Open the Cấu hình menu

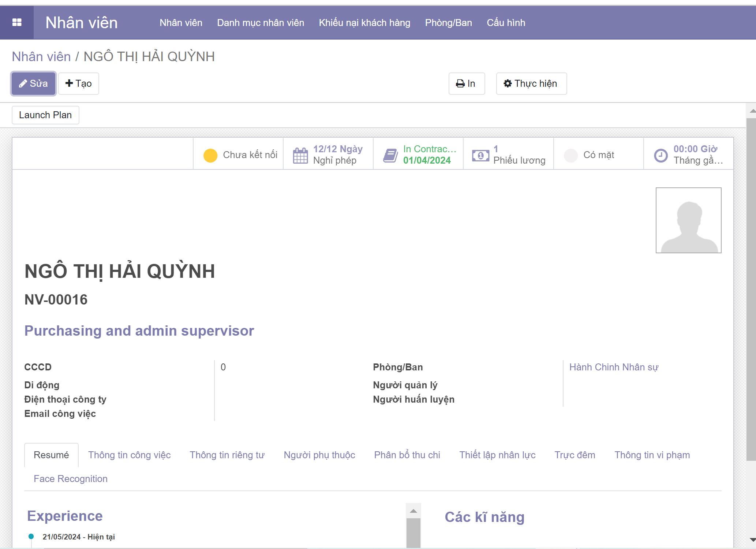pos(506,23)
